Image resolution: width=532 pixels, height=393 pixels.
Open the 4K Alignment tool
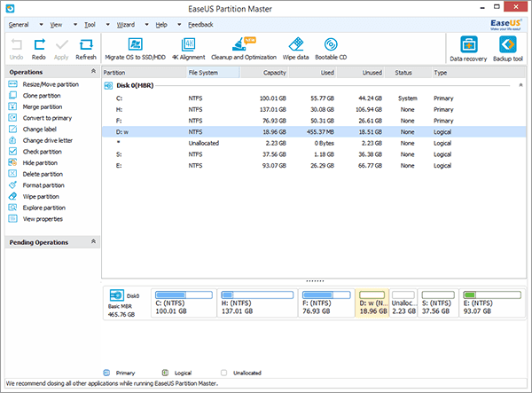pyautogui.click(x=187, y=46)
